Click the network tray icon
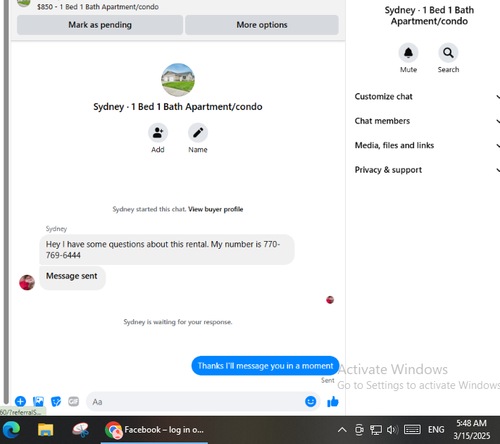 tap(376, 430)
